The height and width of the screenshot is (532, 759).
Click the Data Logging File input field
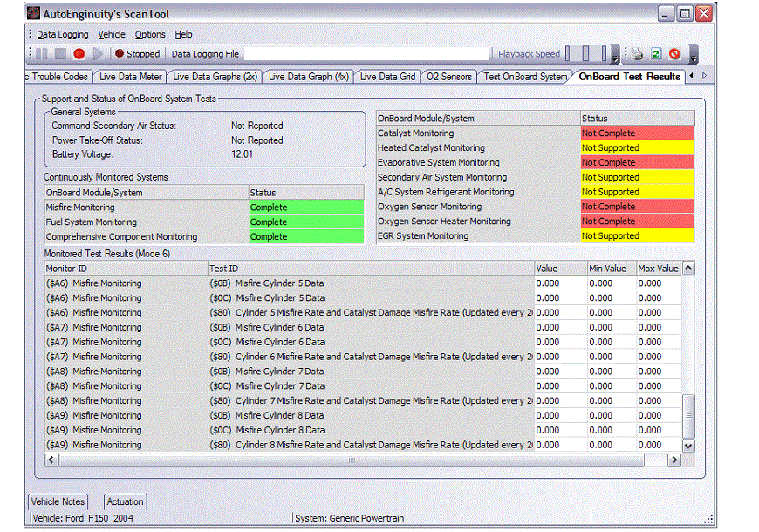point(366,54)
